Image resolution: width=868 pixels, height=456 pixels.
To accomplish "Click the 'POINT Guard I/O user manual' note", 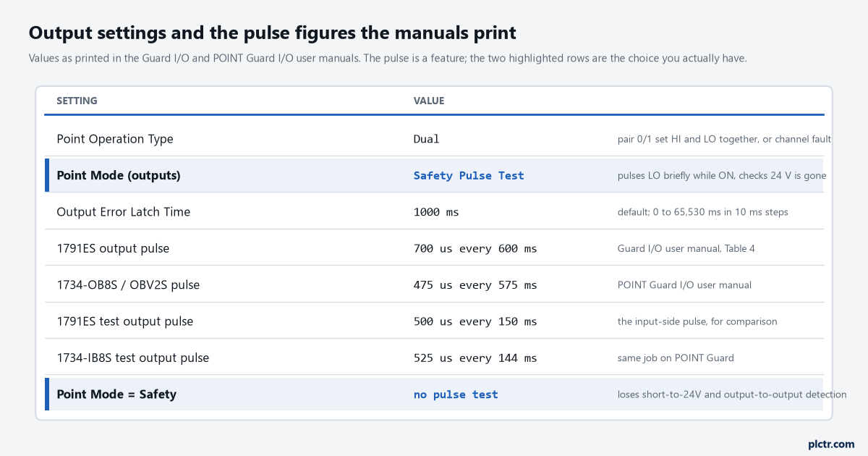I will pyautogui.click(x=684, y=284).
